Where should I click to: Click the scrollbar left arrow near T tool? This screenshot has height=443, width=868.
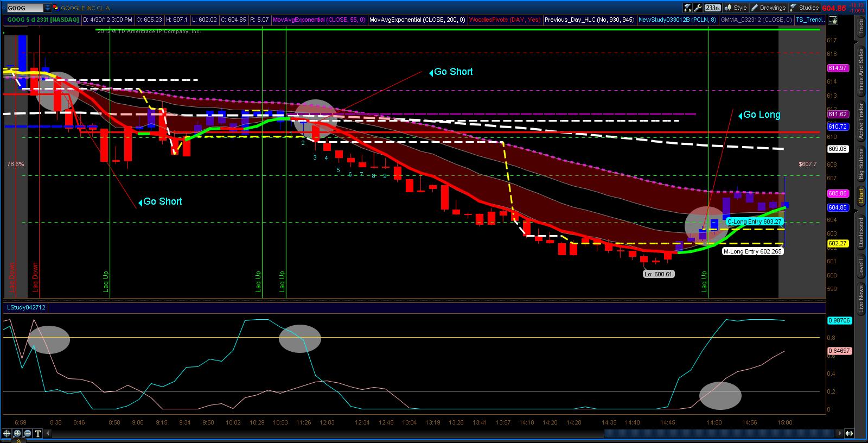(x=47, y=433)
